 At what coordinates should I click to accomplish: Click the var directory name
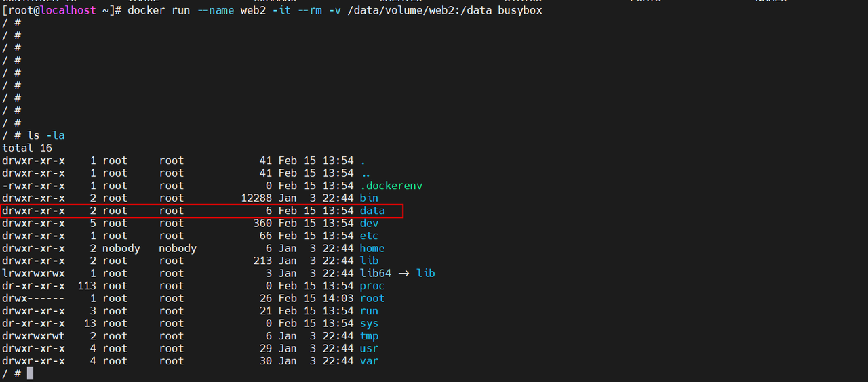tap(369, 361)
